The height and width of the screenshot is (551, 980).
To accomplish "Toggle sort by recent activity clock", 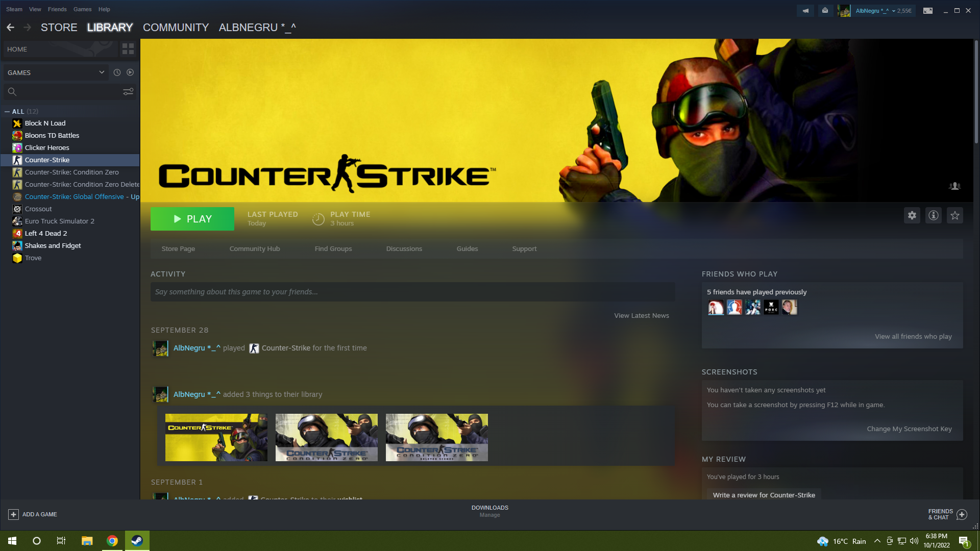I will point(117,72).
